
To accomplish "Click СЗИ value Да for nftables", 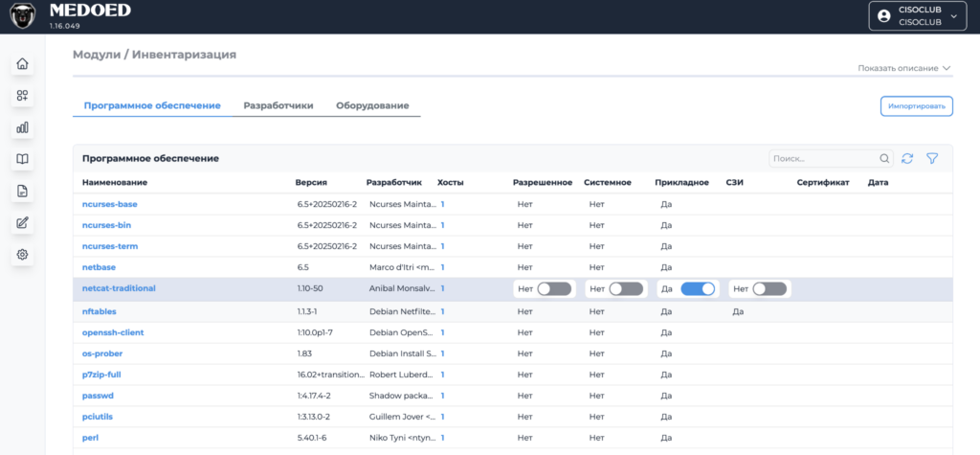I will [x=738, y=311].
